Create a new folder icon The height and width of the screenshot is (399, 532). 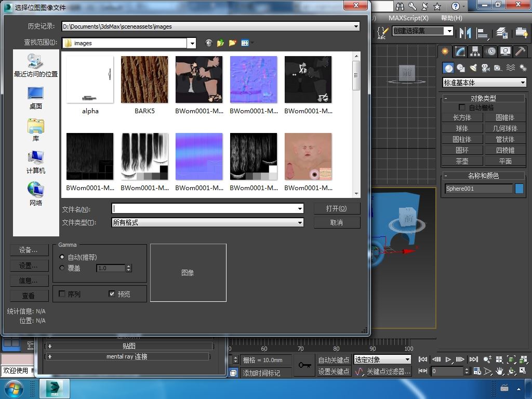[x=232, y=43]
